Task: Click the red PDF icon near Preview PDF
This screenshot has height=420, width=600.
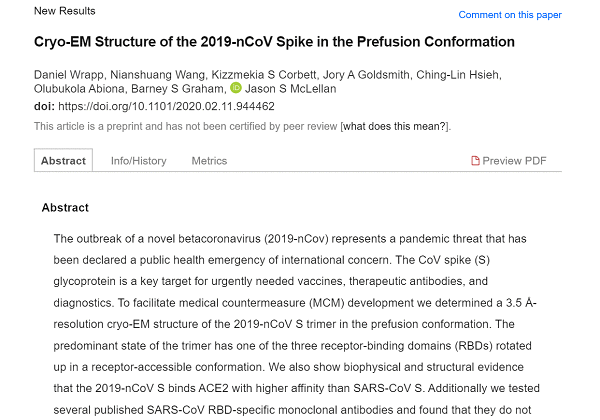Action: pyautogui.click(x=475, y=161)
